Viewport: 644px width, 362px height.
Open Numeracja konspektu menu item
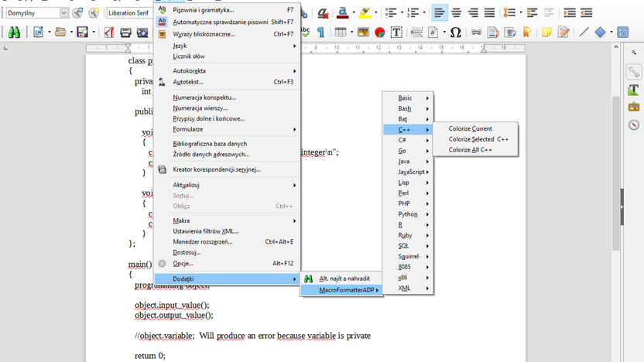227,97
